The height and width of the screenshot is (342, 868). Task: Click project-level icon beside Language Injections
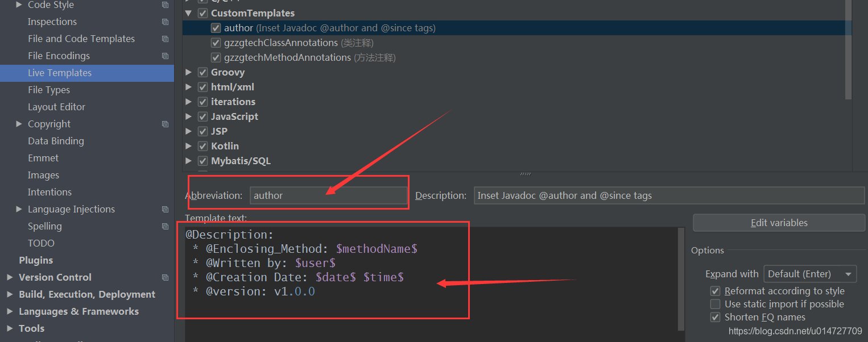(x=165, y=210)
